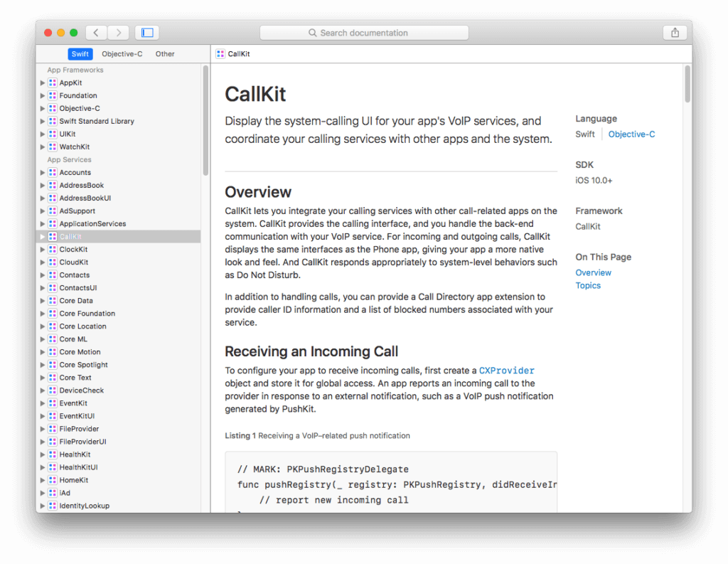Switch language to Objective-C in the sidebar filter
The width and height of the screenshot is (728, 564).
pyautogui.click(x=122, y=53)
